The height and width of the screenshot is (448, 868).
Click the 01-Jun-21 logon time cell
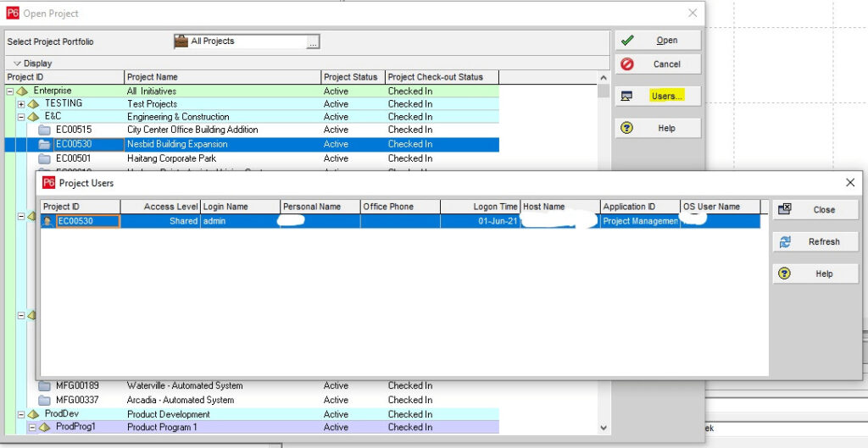481,221
